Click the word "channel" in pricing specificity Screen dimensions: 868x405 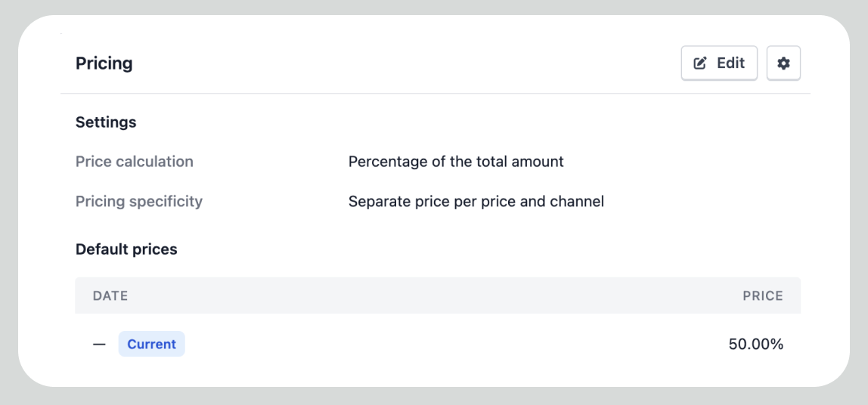(x=579, y=202)
